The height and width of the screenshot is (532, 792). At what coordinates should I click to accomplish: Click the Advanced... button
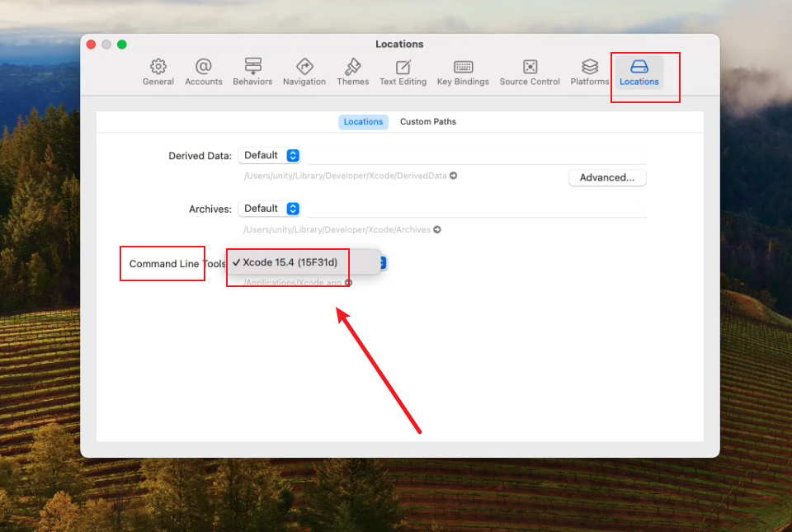607,177
